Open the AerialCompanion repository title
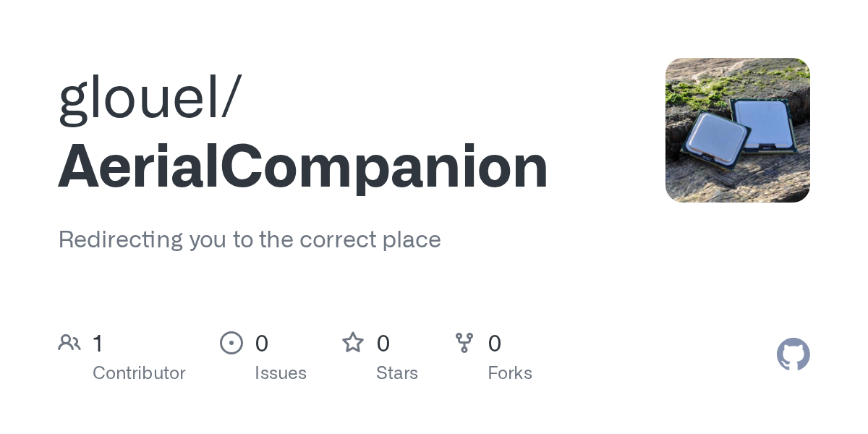This screenshot has height=434, width=868. point(303,167)
